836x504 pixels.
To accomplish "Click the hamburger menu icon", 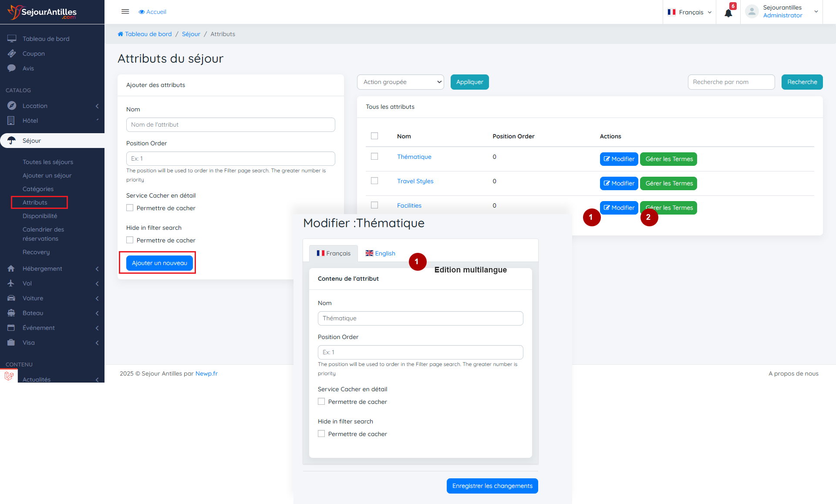I will pyautogui.click(x=125, y=12).
